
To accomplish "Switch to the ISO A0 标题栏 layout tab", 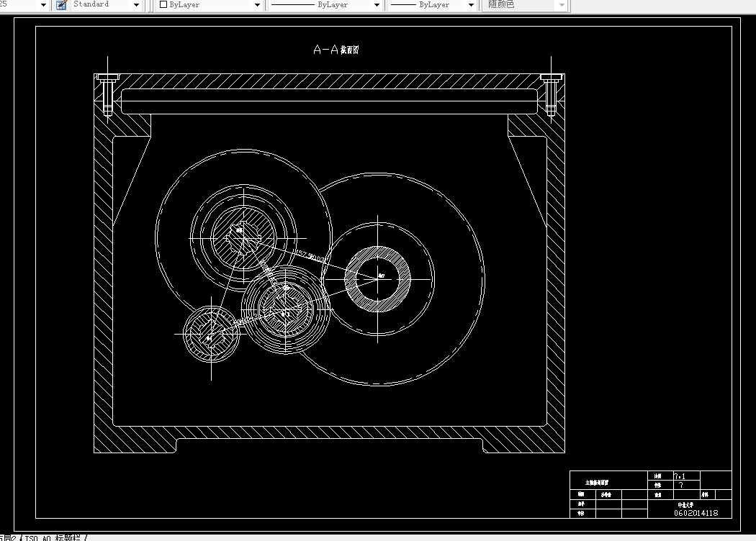I will pos(55,537).
